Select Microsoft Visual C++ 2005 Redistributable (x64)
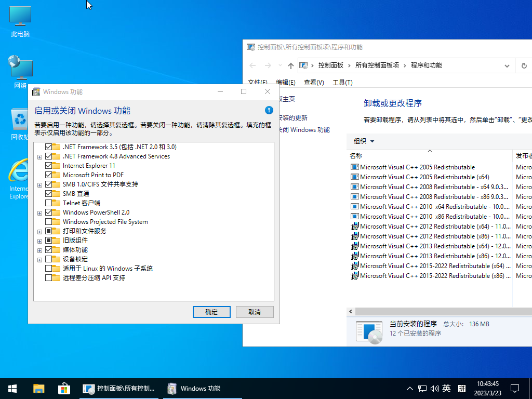The width and height of the screenshot is (532, 399). pyautogui.click(x=424, y=177)
